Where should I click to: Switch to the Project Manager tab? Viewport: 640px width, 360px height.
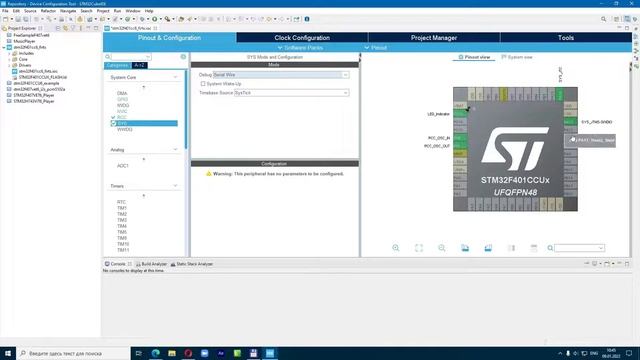tap(434, 38)
